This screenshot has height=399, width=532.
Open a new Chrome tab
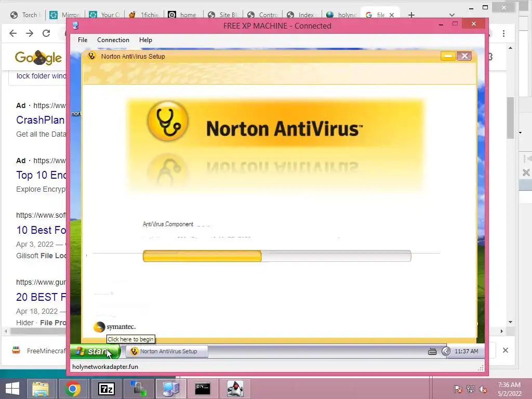(411, 15)
